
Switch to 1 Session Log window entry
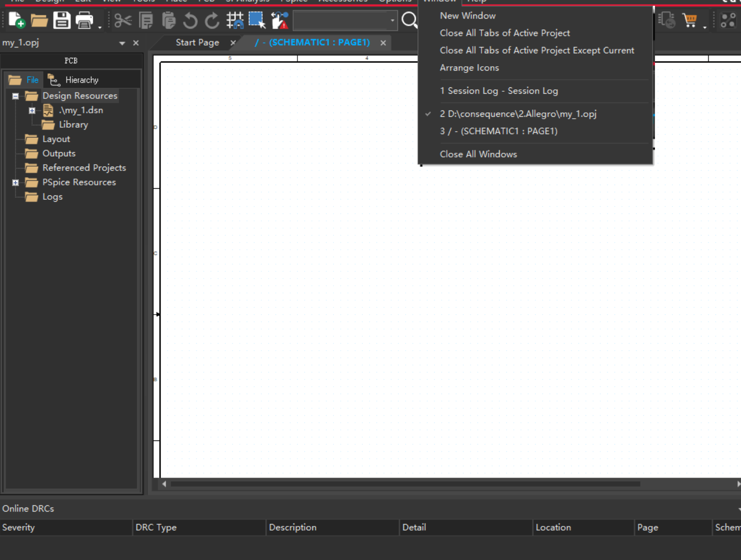pos(498,91)
